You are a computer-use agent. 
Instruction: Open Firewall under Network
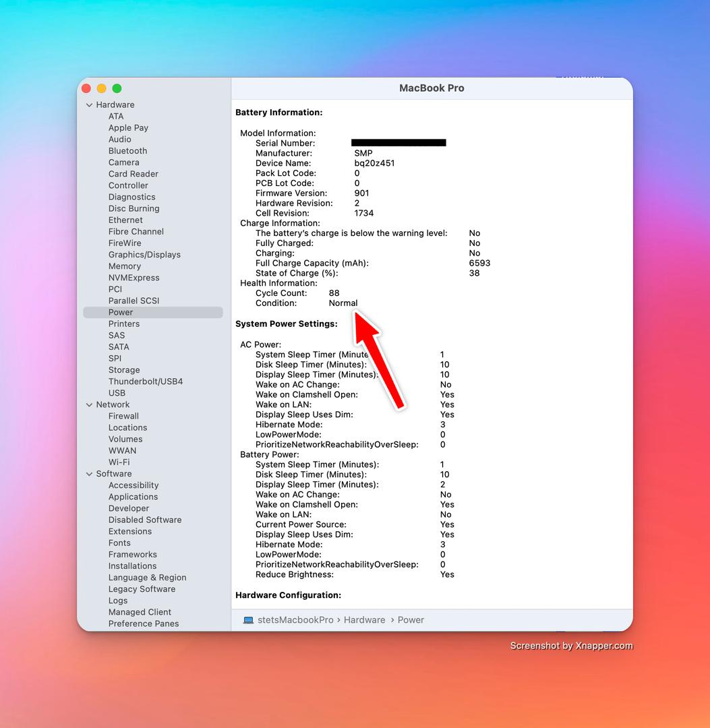tap(123, 417)
